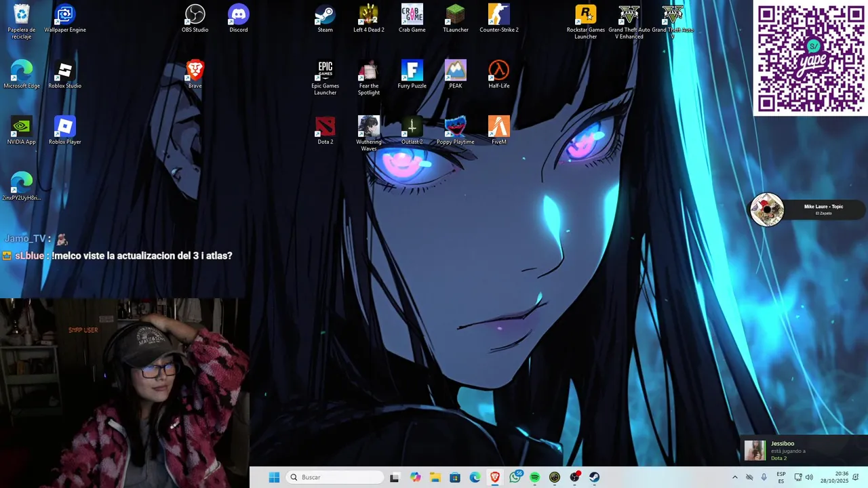Select the Counter-Strike 2 shortcut
The width and height of the screenshot is (868, 488).
click(499, 19)
